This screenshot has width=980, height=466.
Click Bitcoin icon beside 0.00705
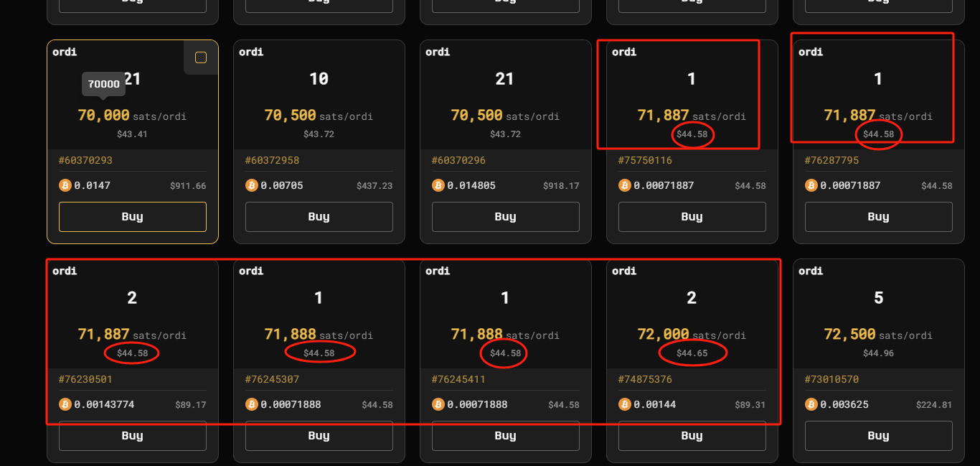252,185
